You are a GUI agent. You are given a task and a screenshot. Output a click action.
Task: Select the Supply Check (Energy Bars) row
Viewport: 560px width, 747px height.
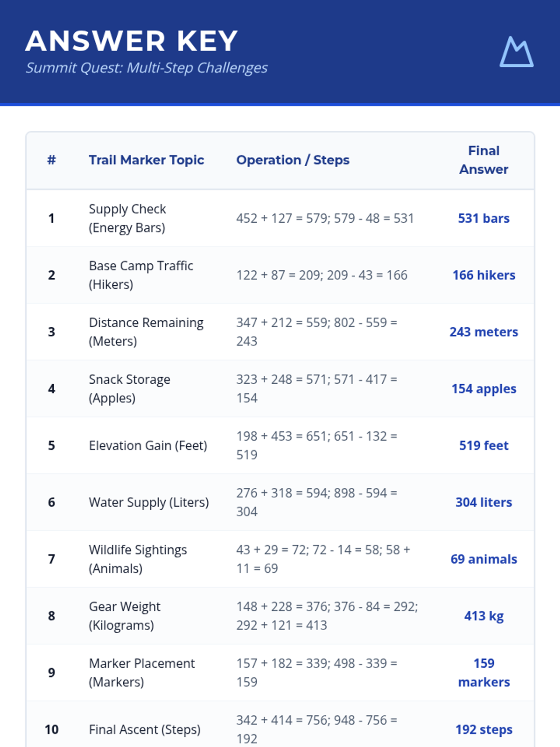280,218
